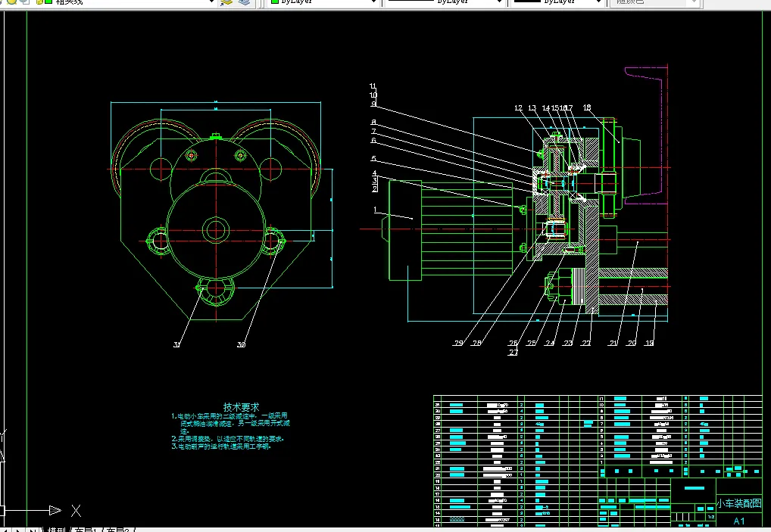Select part callout number 23

pyautogui.click(x=568, y=342)
